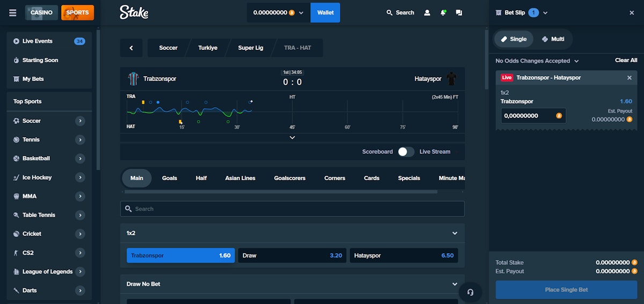Screen dimensions: 644x304
Task: Open the hamburger menu icon
Action: (x=12, y=12)
